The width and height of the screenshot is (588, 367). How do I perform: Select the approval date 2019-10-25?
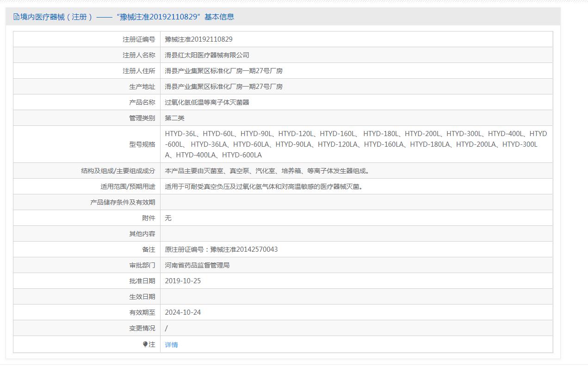(x=183, y=281)
